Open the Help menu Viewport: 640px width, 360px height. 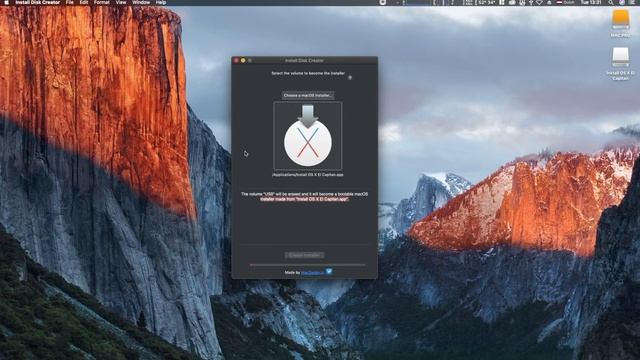click(x=161, y=2)
